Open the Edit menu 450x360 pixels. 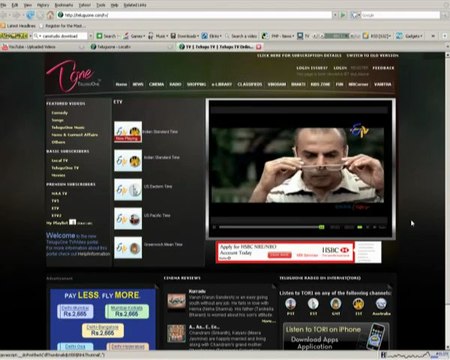(x=15, y=5)
